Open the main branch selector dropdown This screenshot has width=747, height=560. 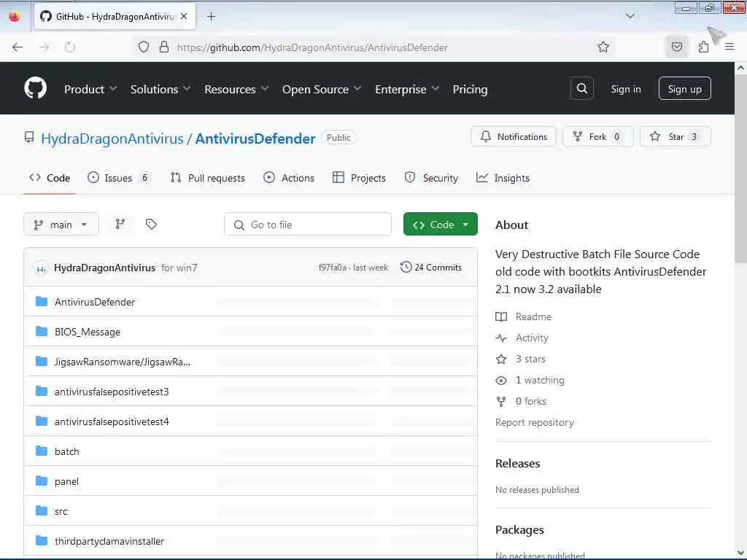pos(61,225)
